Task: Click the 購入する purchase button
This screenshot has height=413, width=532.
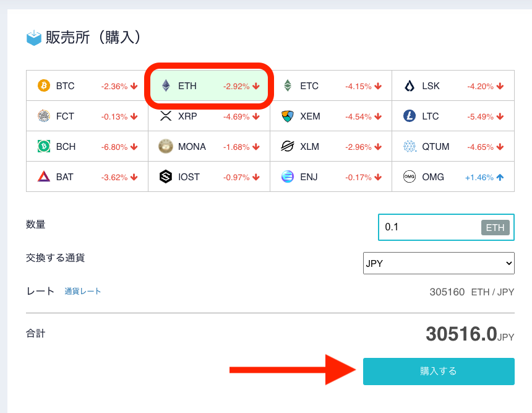Action: point(439,372)
